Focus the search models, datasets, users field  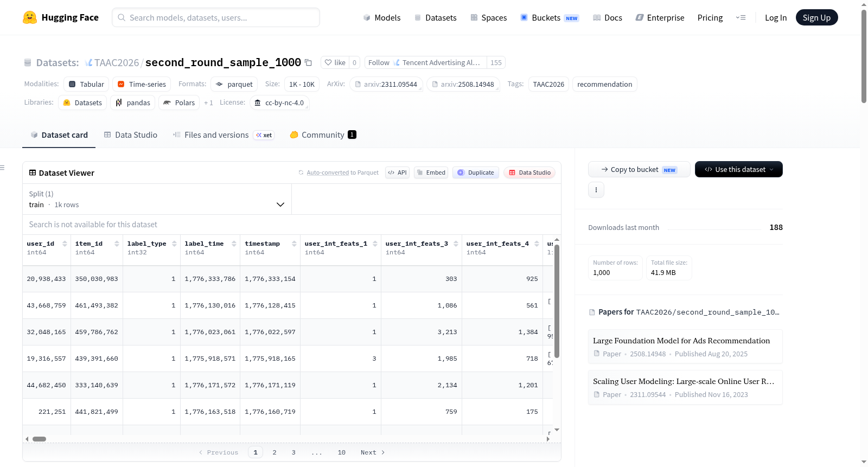[216, 17]
